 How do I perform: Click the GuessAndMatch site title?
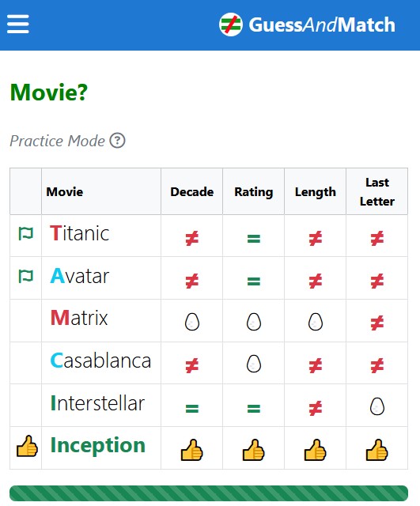coord(322,25)
